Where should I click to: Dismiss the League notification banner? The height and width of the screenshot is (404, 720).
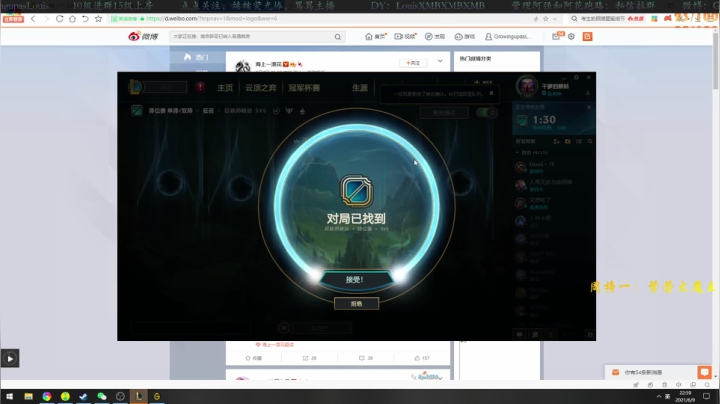491,93
